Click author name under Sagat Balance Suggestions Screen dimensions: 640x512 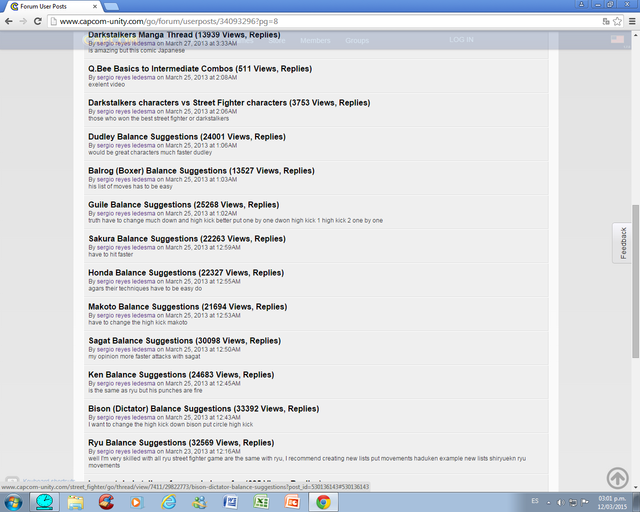(126, 349)
